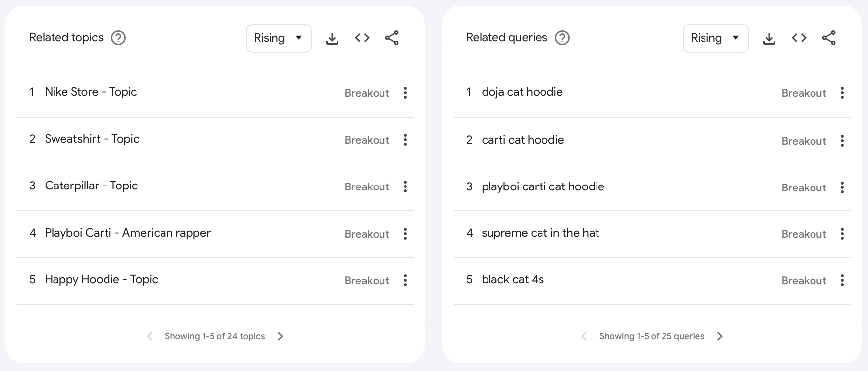Show help for Related queries
Viewport: 868px width, 371px height.
[x=562, y=38]
